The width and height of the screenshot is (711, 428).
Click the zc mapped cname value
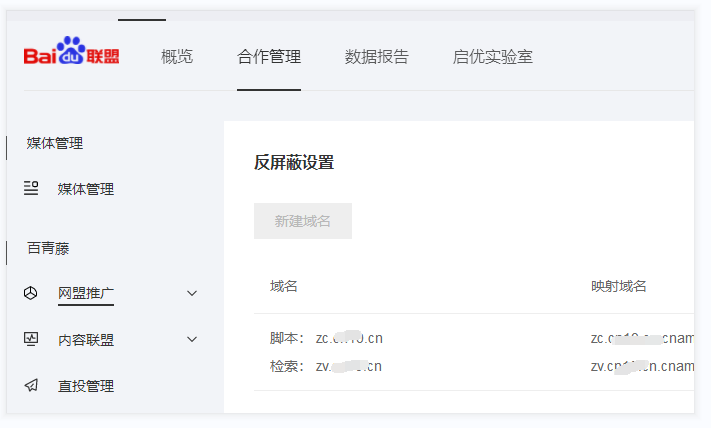point(642,338)
